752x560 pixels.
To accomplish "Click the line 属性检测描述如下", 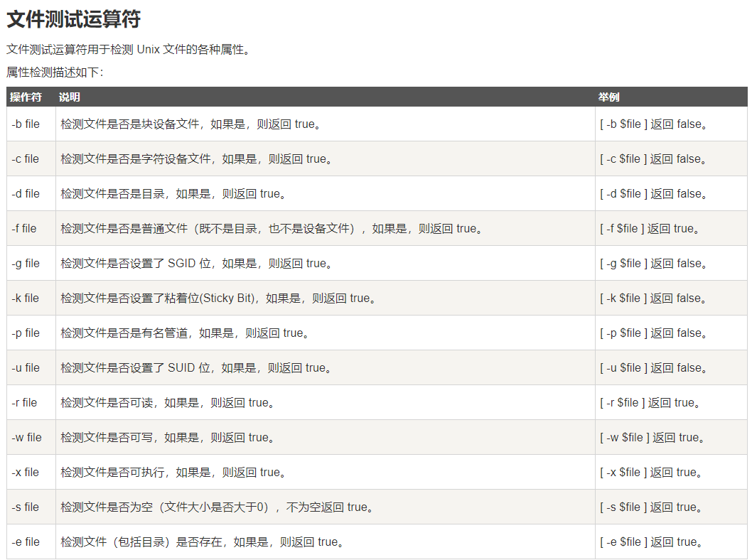I will [55, 72].
